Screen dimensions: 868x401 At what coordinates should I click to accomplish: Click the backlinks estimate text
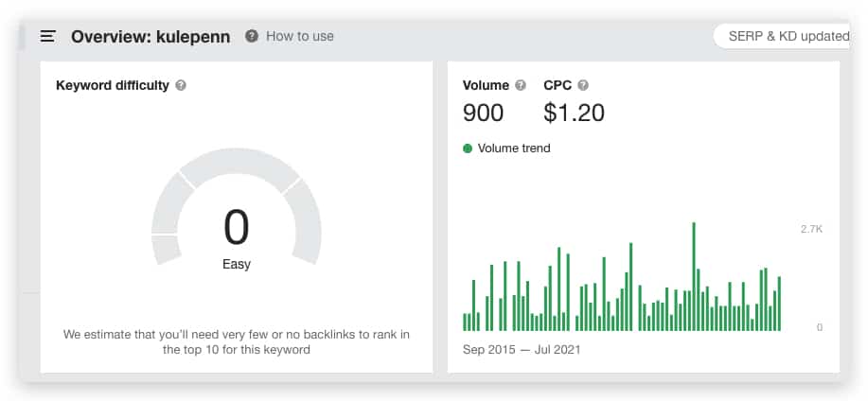[x=237, y=341]
